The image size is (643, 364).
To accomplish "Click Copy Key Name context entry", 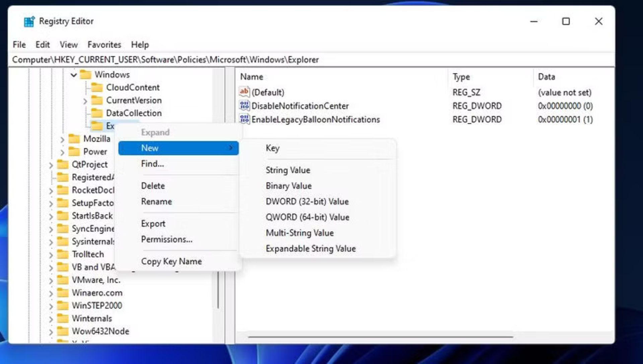I will tap(171, 261).
